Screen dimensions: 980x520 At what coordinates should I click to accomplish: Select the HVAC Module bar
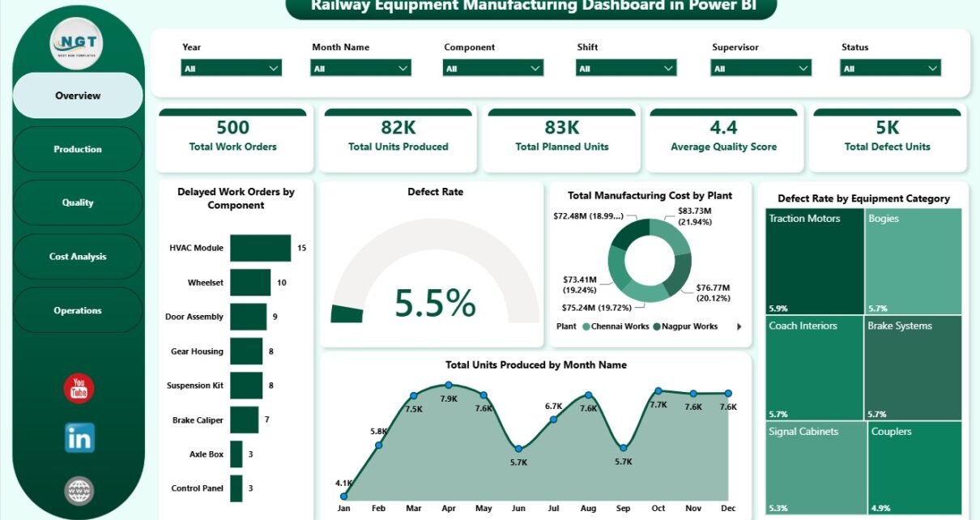point(260,248)
